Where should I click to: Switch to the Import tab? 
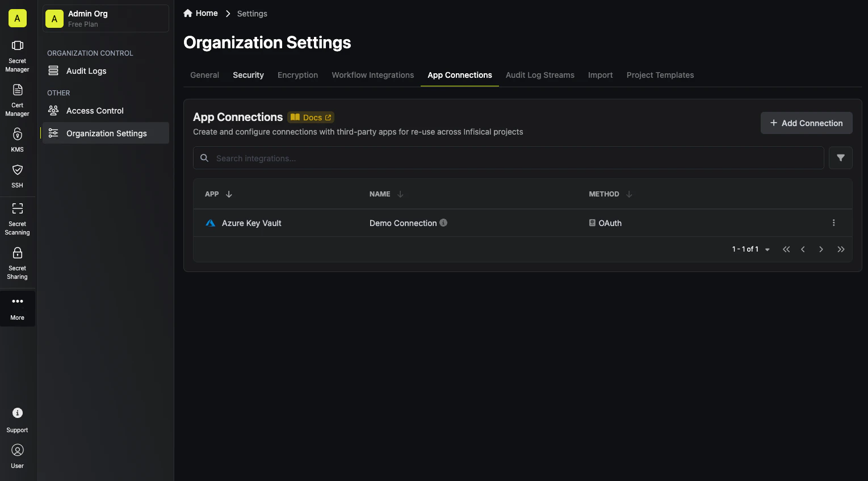(601, 75)
